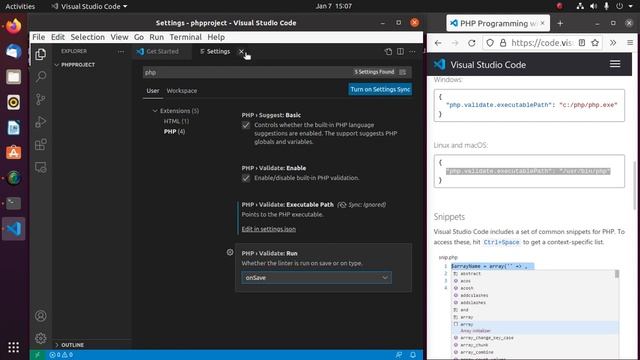This screenshot has height=360, width=640.
Task: Click the Open Settings (JSON) icon
Action: [388, 51]
